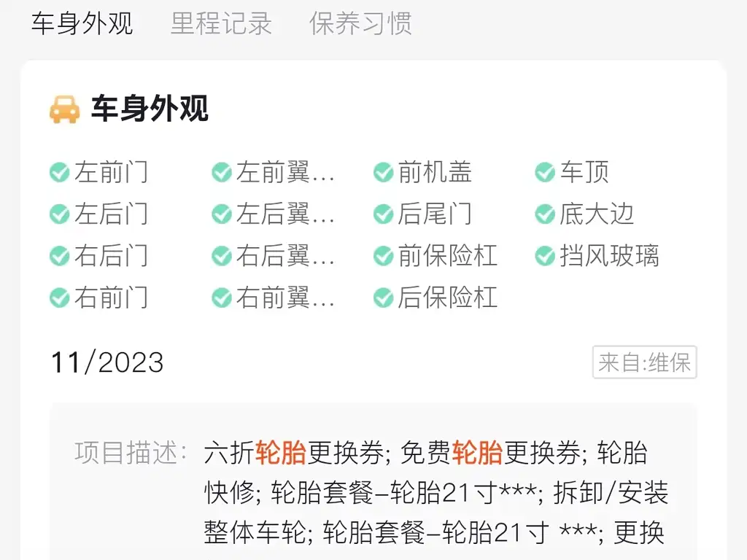Click the green check icon for 前机盖
The width and height of the screenshot is (747, 560).
coord(384,172)
